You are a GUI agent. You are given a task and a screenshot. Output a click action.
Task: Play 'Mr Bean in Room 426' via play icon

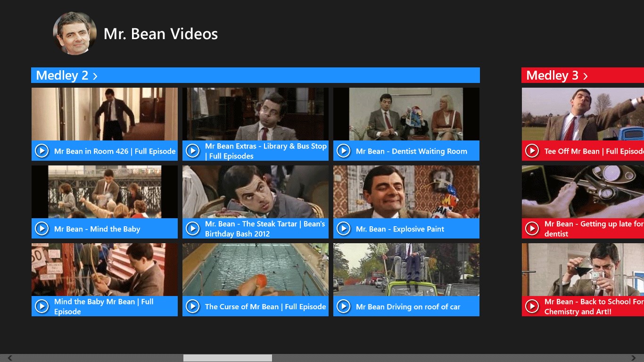pyautogui.click(x=42, y=151)
